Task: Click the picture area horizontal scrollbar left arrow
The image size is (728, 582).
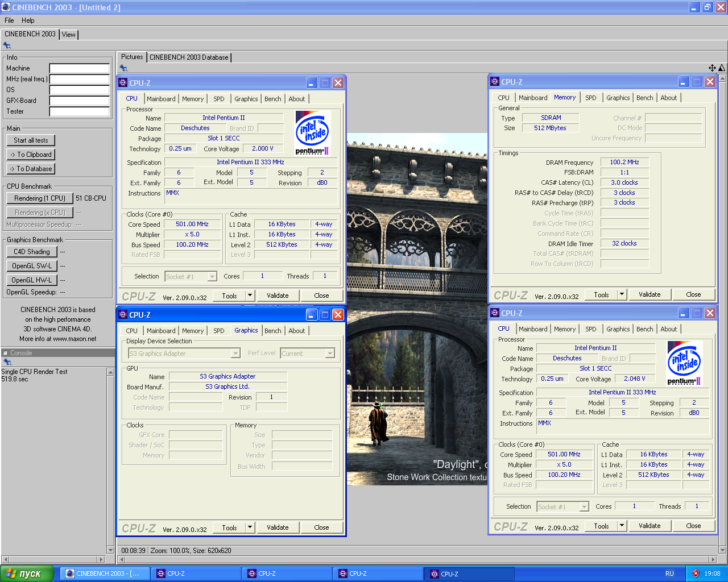Action: 122,560
